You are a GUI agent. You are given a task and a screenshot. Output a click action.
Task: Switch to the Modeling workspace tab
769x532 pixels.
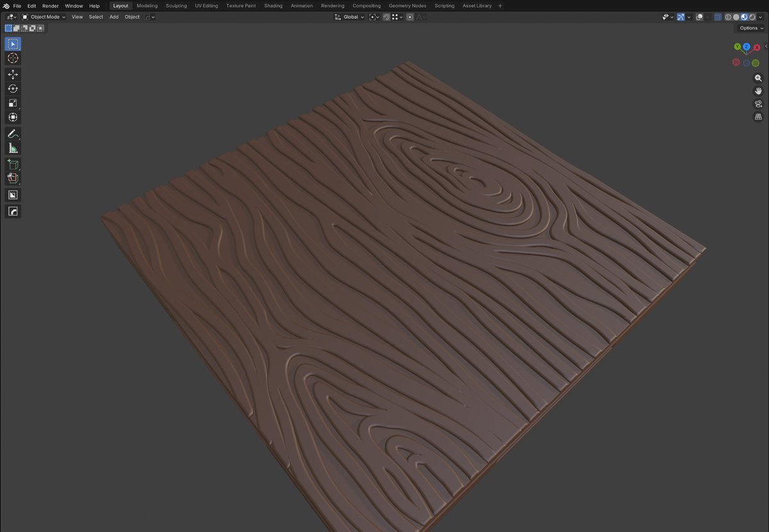coord(147,6)
